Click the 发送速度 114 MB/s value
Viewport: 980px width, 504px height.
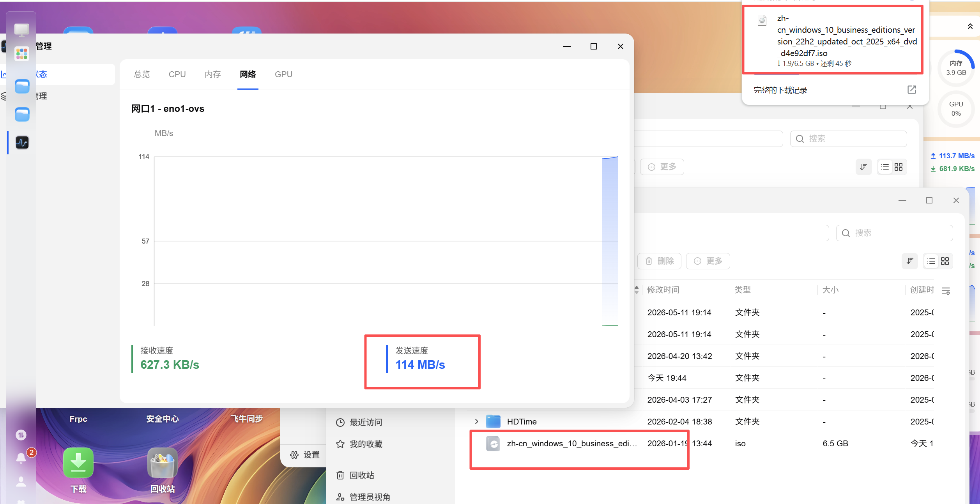420,365
